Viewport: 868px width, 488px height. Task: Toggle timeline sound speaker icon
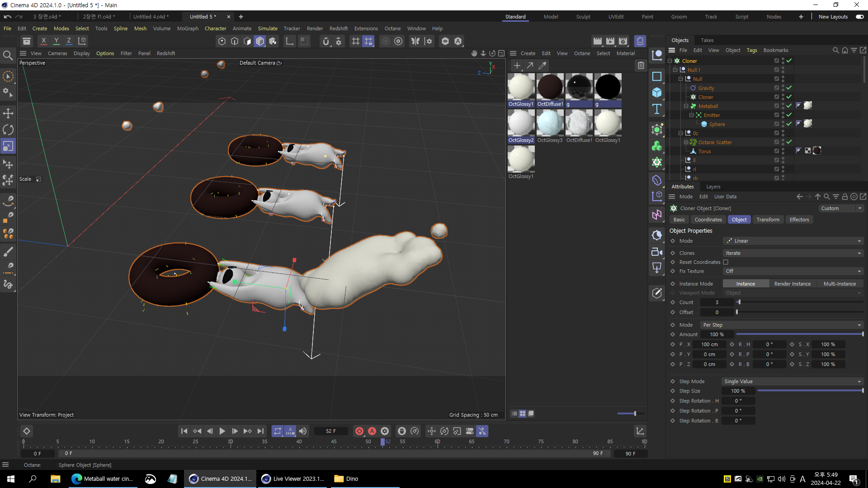(x=303, y=431)
